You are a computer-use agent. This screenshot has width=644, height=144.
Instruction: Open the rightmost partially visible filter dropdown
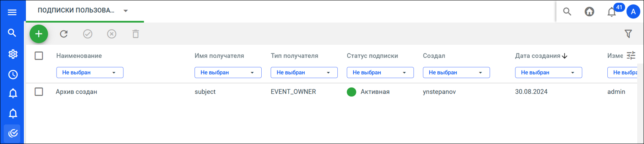[x=622, y=73]
